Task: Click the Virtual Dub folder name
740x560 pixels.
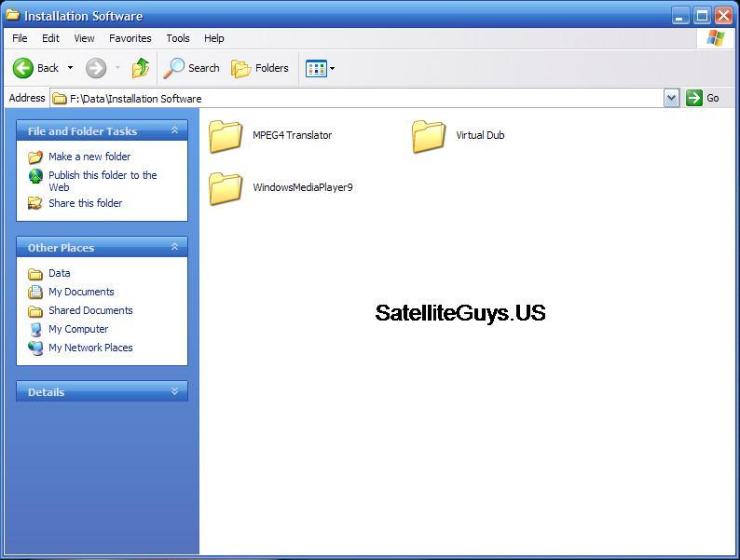Action: tap(480, 135)
